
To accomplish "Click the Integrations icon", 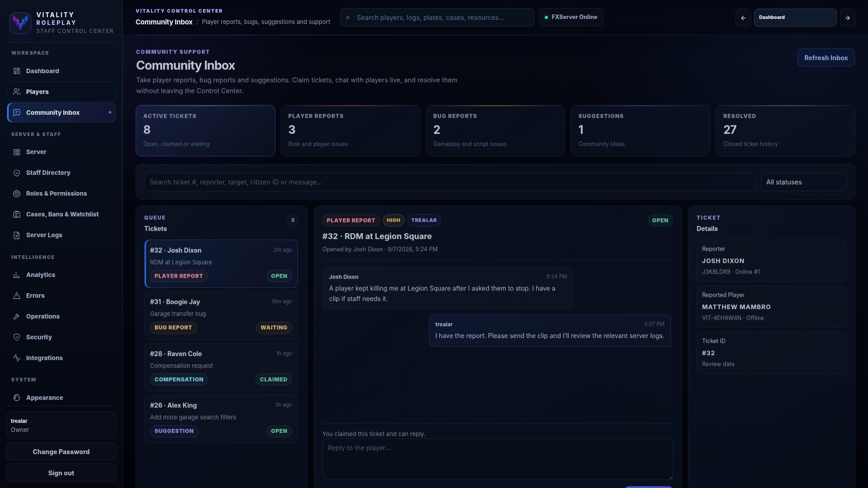I will point(17,358).
